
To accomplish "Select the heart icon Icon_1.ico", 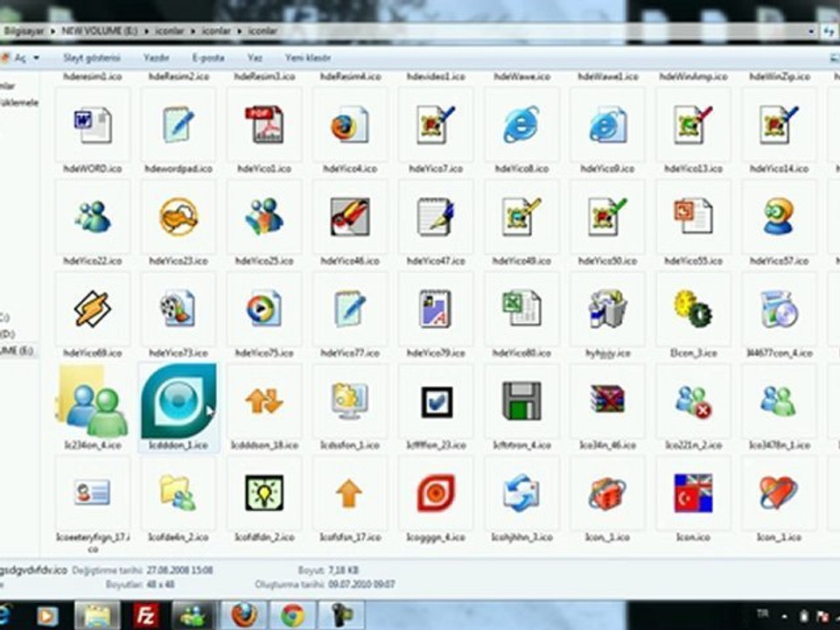I will pos(779,493).
